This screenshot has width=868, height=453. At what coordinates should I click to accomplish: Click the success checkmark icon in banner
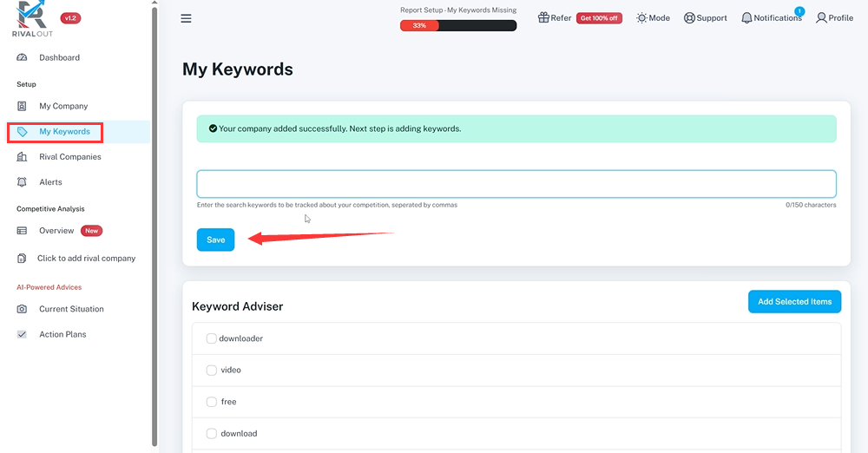pyautogui.click(x=213, y=128)
